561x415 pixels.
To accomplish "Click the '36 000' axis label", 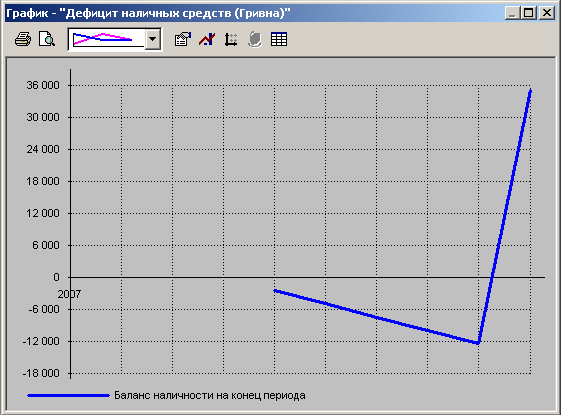I will click(43, 85).
